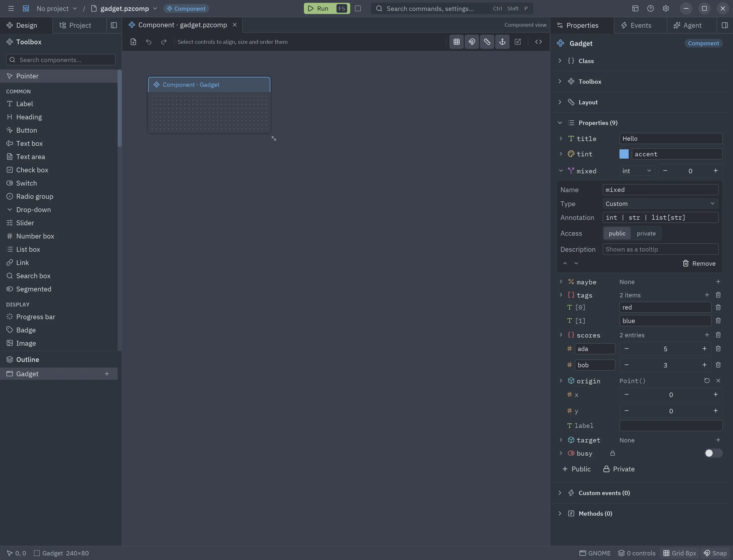Click the blue tint color swatch
Viewport: 733px width, 560px height.
(x=624, y=154)
